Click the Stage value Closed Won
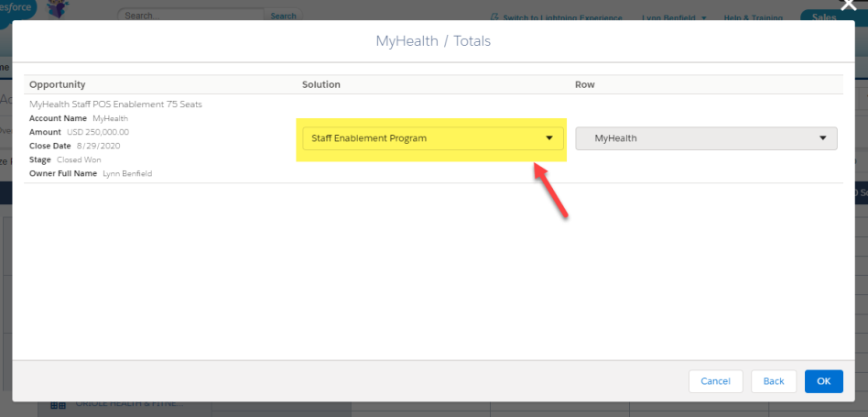868x417 pixels. (x=79, y=160)
